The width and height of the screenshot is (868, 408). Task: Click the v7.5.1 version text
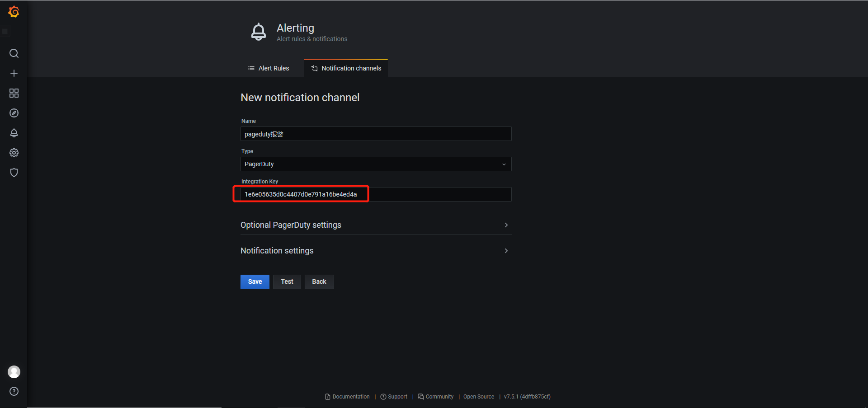pyautogui.click(x=527, y=397)
